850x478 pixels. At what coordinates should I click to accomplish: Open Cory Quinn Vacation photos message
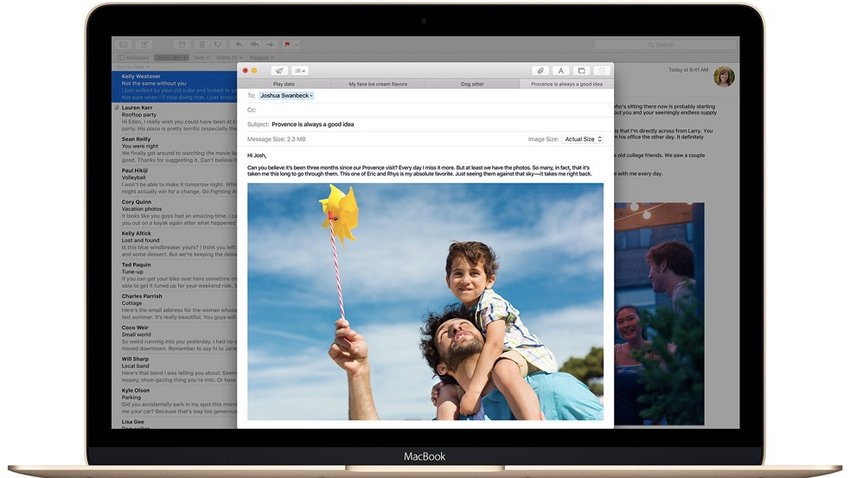pos(175,212)
